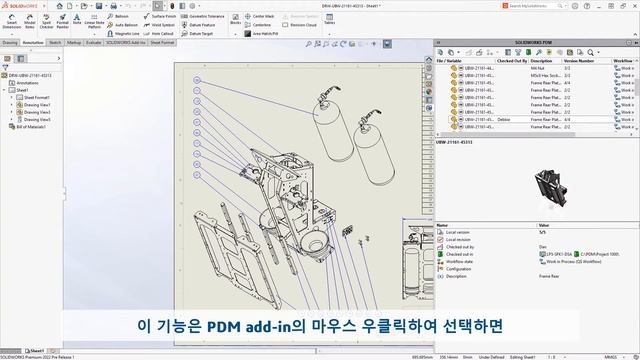Add a Balloon annotation
This screenshot has height=360, width=640.
pos(118,16)
